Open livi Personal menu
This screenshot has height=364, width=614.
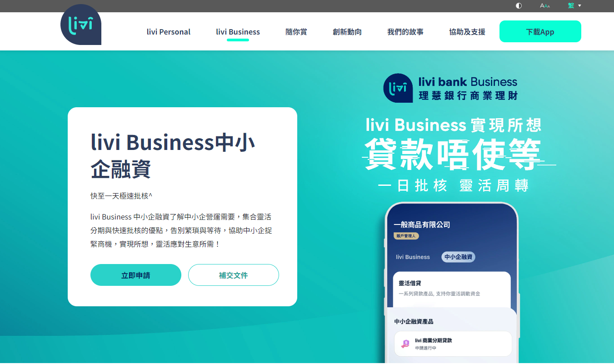(169, 32)
